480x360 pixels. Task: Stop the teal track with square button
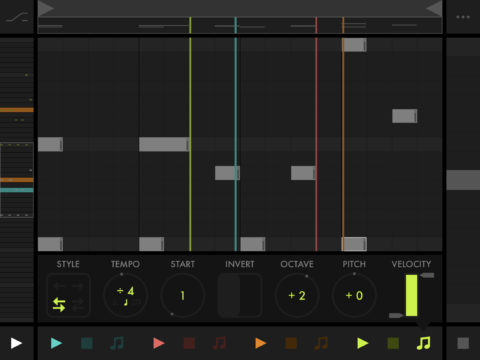click(87, 343)
